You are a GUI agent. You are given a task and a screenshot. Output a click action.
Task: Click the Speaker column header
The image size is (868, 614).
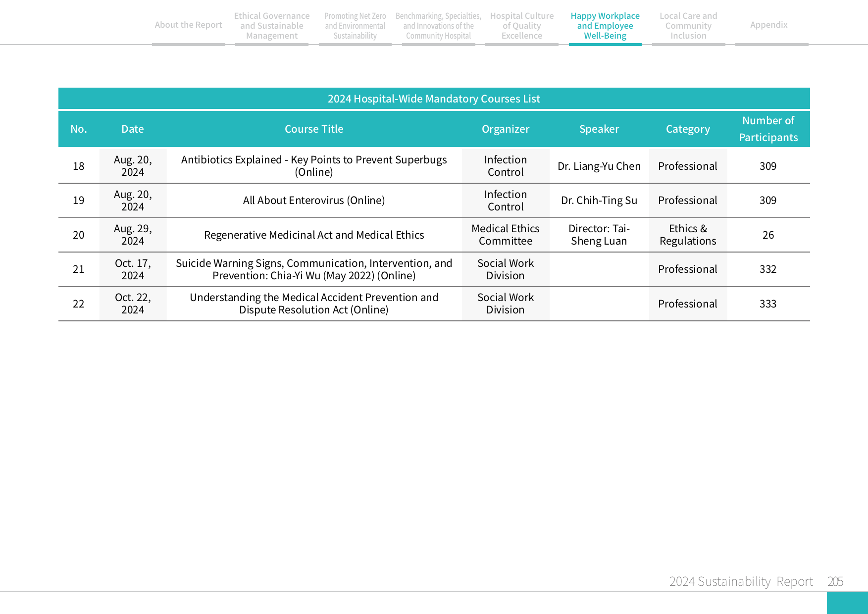click(x=599, y=129)
